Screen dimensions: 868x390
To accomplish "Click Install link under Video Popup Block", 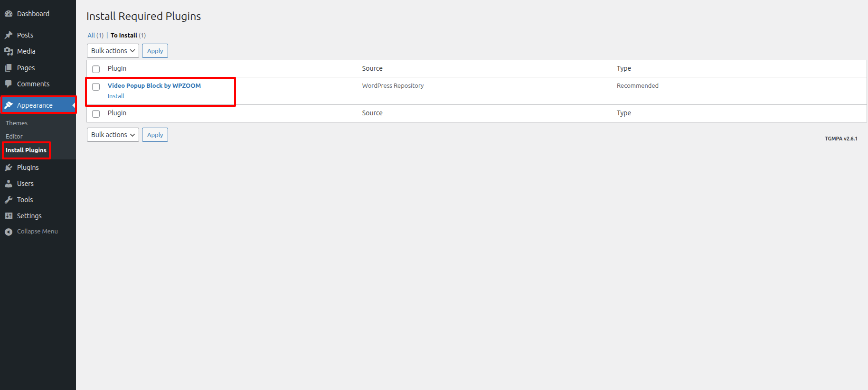I will click(x=116, y=96).
